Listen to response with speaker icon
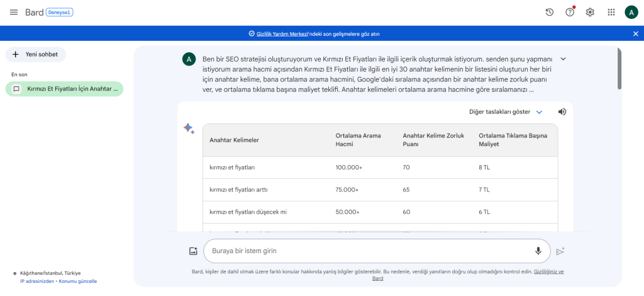The height and width of the screenshot is (296, 644). coord(562,112)
